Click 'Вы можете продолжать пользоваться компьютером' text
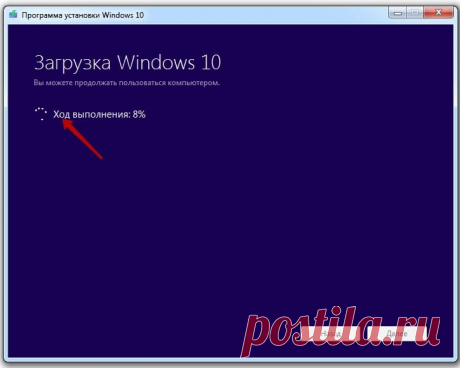 pos(127,83)
